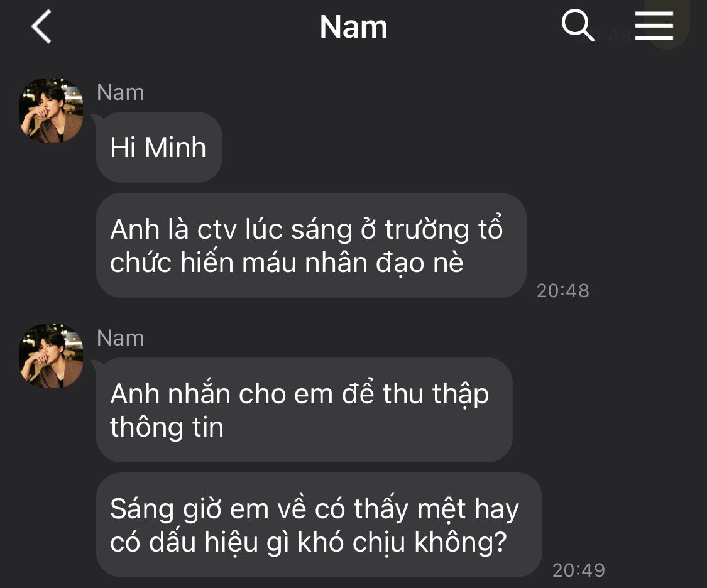Viewport: 707px width, 588px height.
Task: Tap the 20:49 timestamp at the bottom
Action: click(579, 570)
